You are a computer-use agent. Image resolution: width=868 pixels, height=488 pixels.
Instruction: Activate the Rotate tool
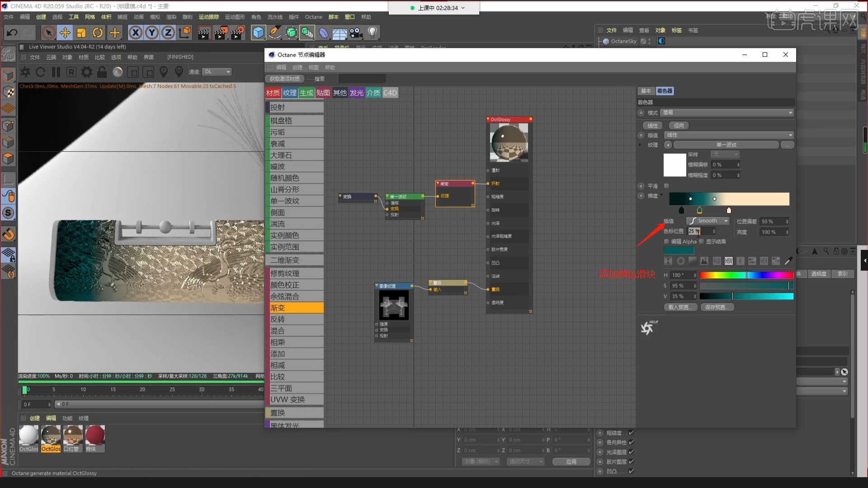click(98, 33)
